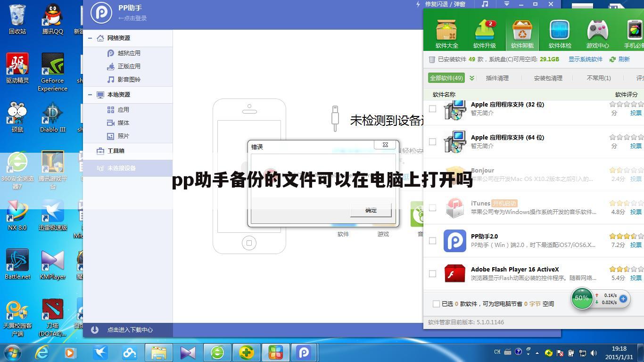Screen dimensions: 644x362
Task: Switch to the 不常用(1) tab
Action: 598,78
